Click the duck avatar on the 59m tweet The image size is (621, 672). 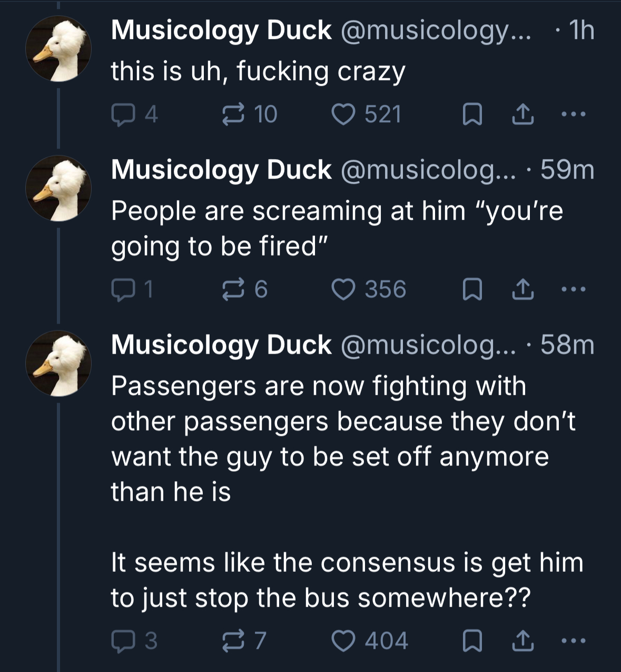tap(58, 189)
